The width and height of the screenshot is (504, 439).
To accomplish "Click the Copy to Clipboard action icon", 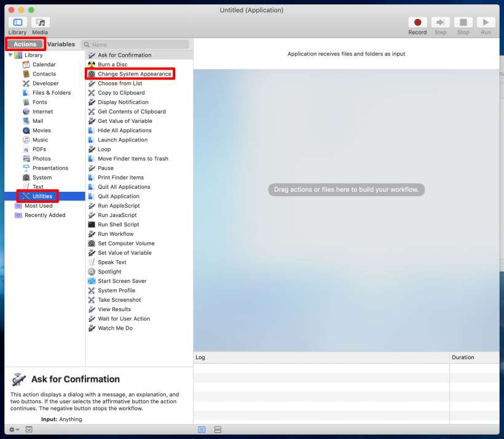I will click(92, 93).
